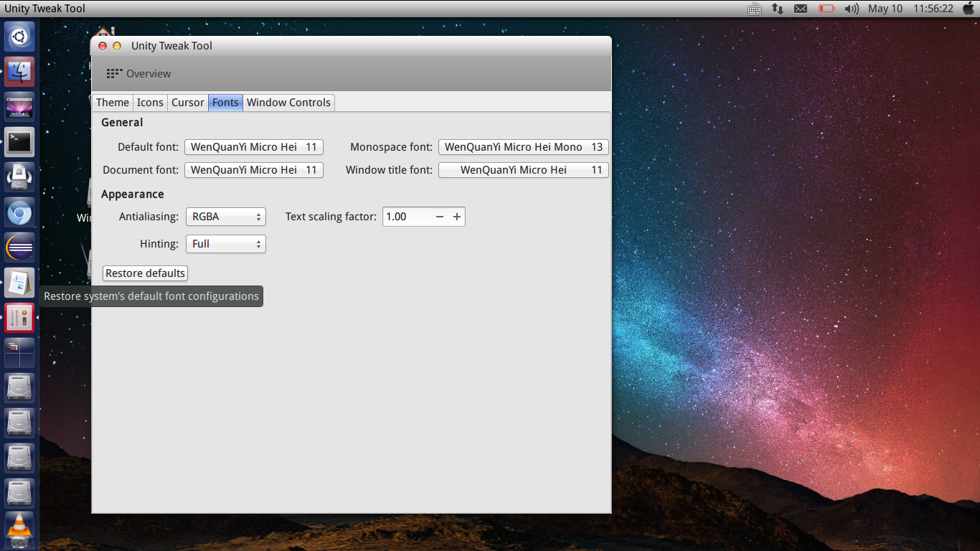This screenshot has width=980, height=551.
Task: Launch the purple screen app in the launcher
Action: 19,106
